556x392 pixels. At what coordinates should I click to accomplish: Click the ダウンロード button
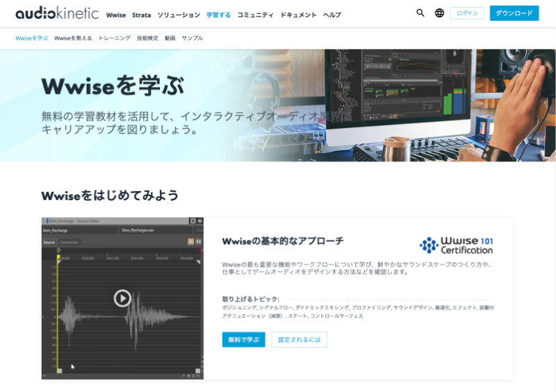[514, 13]
